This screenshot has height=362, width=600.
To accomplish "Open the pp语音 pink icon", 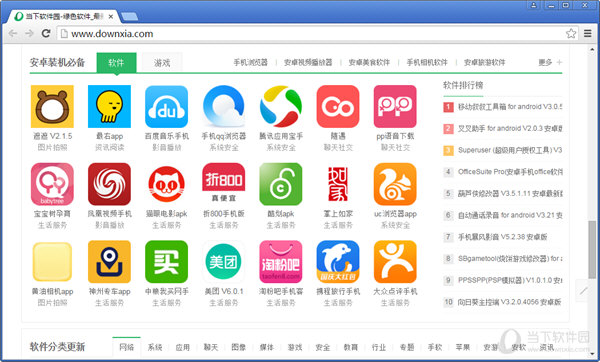I will pos(395,106).
